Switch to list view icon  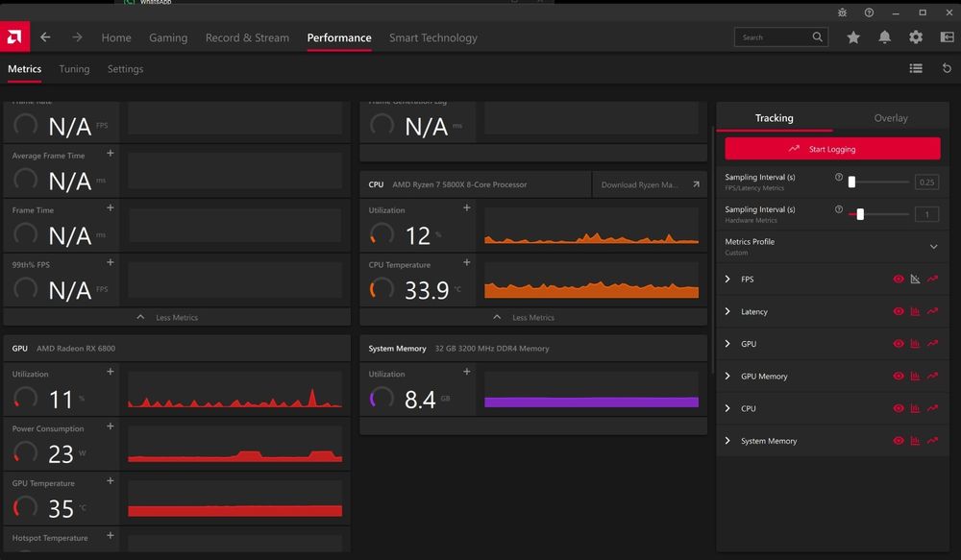pos(916,68)
